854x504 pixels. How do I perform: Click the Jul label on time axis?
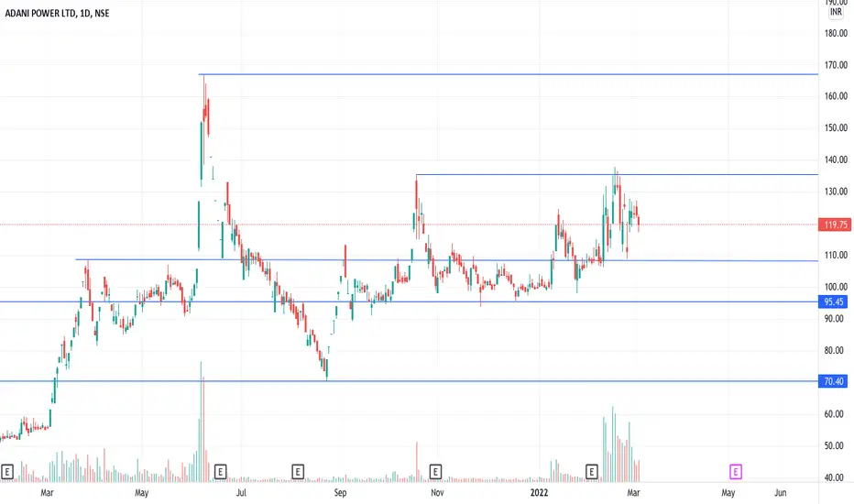tap(241, 493)
